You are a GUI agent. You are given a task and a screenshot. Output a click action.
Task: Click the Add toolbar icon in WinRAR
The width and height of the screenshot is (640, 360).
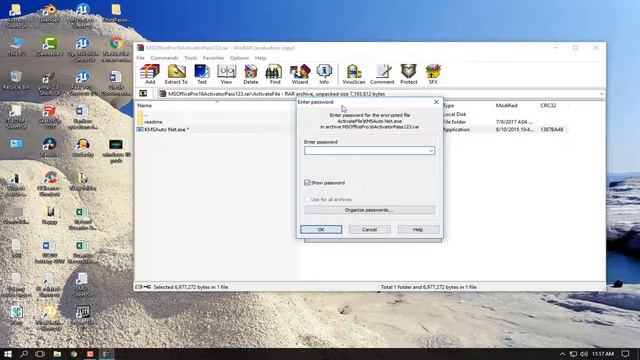(x=150, y=74)
